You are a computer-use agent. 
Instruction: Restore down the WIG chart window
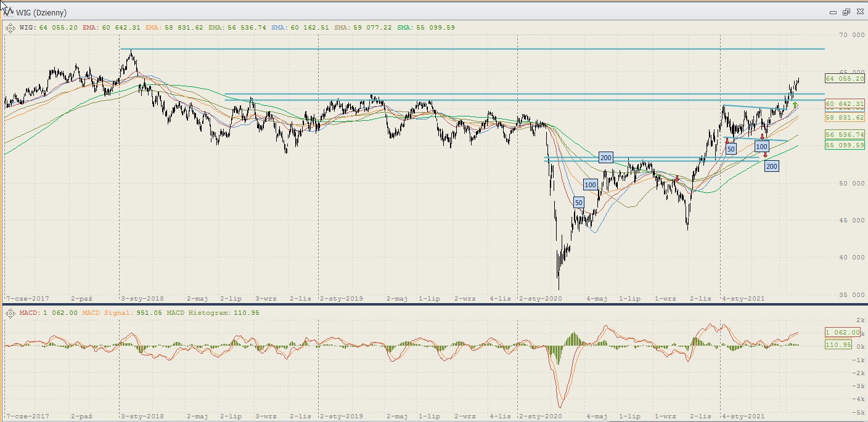point(846,12)
